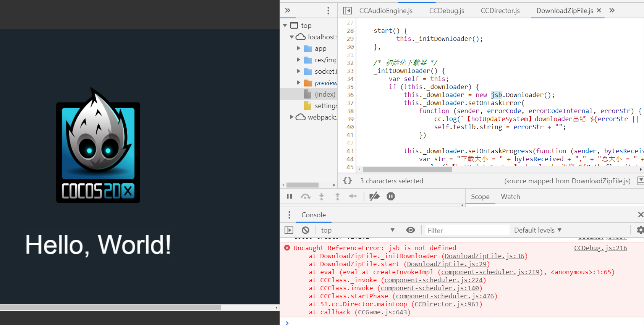The height and width of the screenshot is (325, 644).
Task: Switch to the CCDirector.js tab
Action: [500, 11]
